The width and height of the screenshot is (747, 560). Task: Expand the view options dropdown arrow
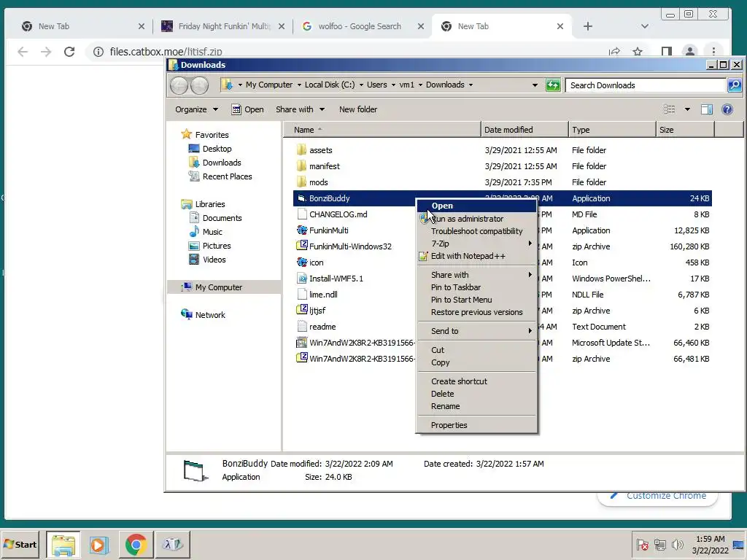[x=687, y=109]
